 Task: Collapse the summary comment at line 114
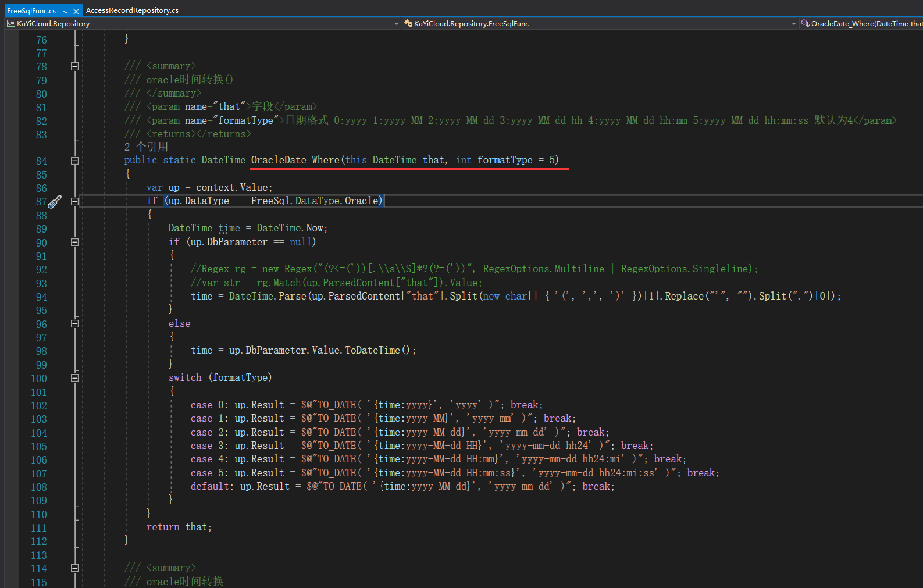click(74, 568)
